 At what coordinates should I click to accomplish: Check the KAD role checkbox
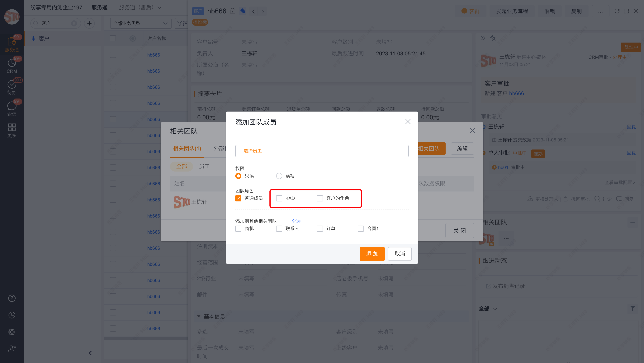[x=279, y=198]
